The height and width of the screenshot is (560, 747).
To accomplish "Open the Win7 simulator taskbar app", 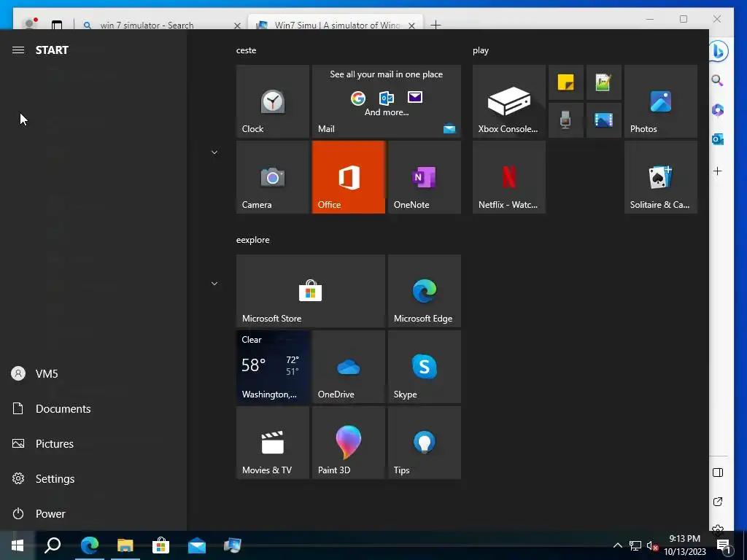I will click(x=233, y=545).
